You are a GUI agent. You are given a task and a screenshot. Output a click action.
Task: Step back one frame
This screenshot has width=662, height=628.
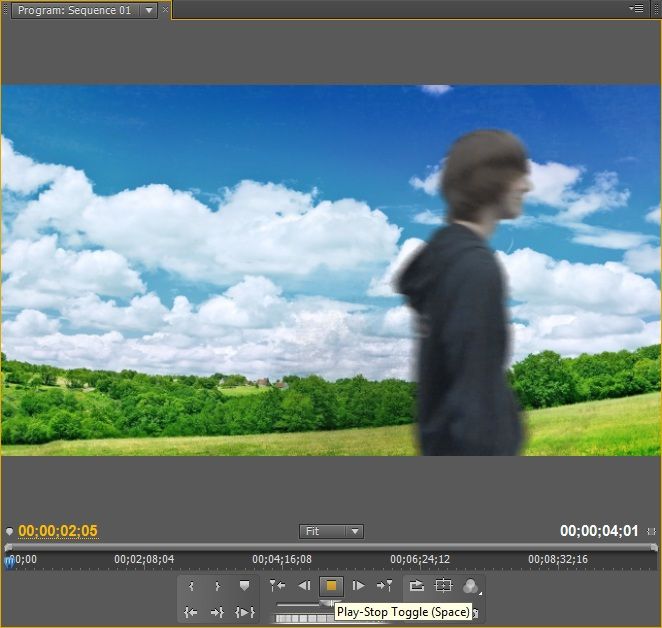point(304,586)
